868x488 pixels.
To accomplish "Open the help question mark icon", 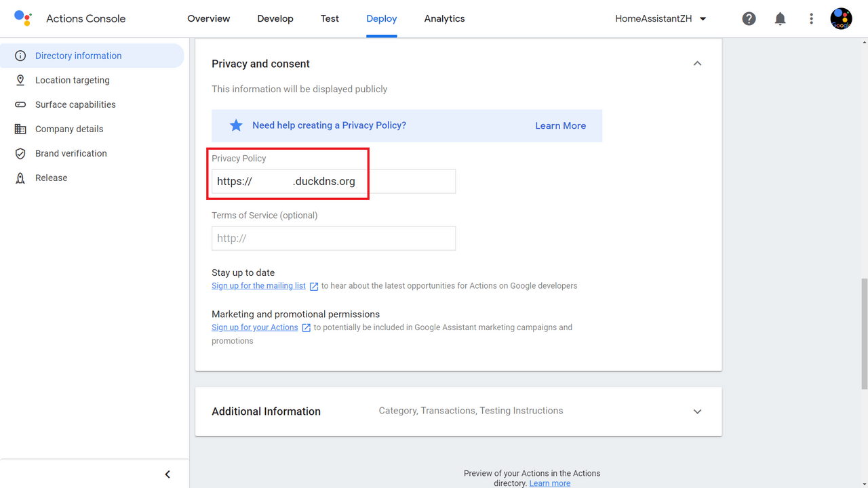I will [x=749, y=19].
